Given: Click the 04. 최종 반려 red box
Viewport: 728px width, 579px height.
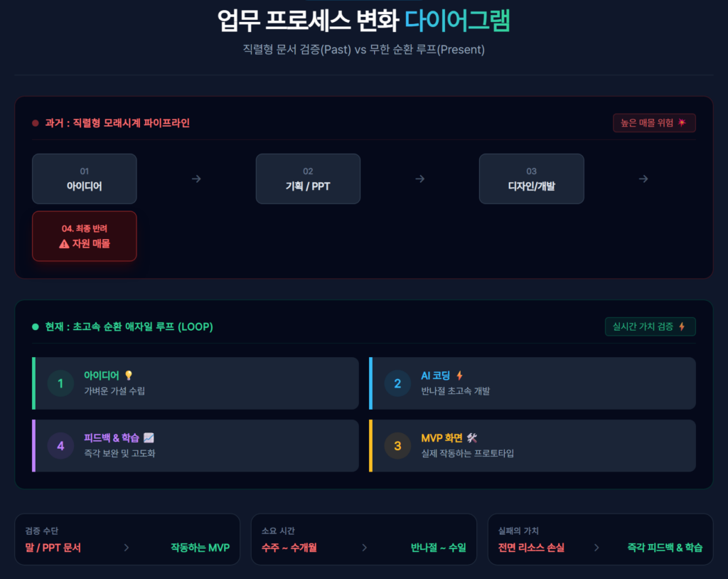Looking at the screenshot, I should [85, 236].
